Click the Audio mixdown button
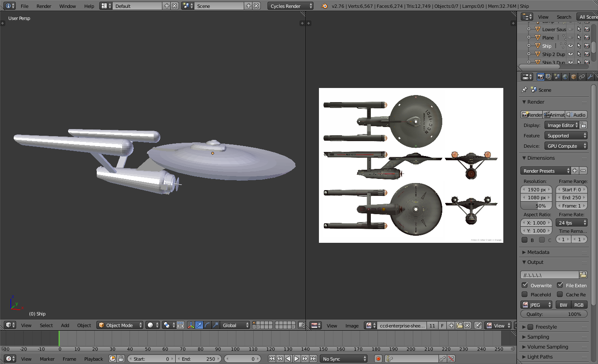The width and height of the screenshot is (598, 364). click(x=576, y=115)
